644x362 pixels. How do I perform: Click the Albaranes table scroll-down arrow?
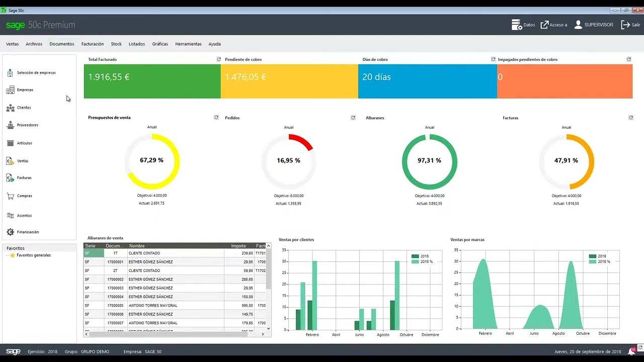(x=268, y=328)
